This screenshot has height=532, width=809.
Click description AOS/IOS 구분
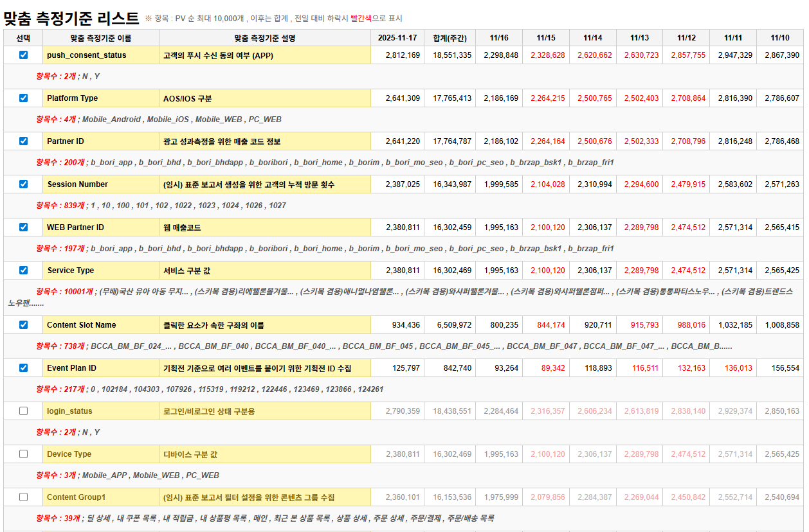[265, 98]
